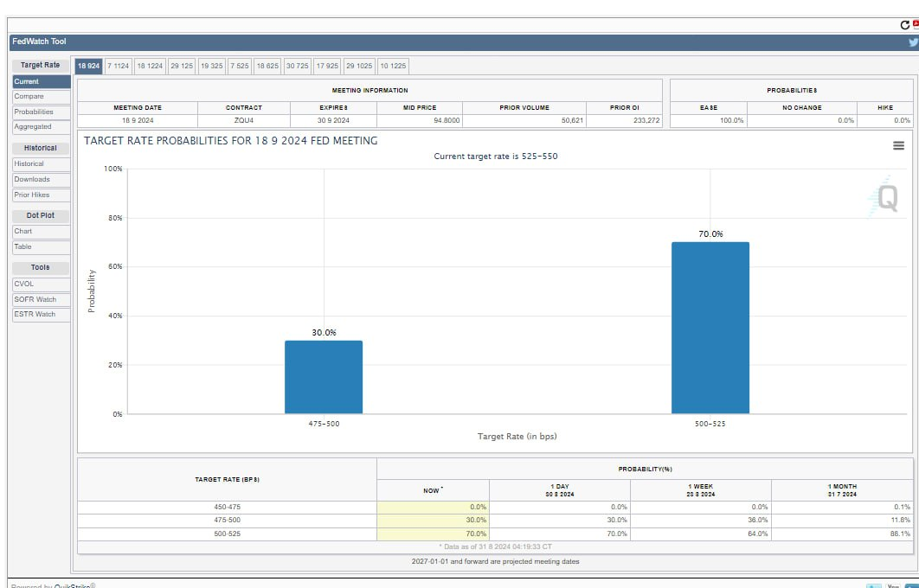Click the 100.0% ease probability cell
Image resolution: width=919 pixels, height=588 pixels.
tap(709, 121)
